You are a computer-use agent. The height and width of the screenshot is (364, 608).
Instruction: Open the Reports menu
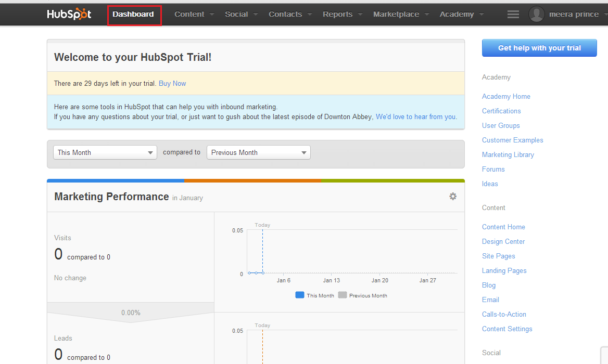[343, 15]
